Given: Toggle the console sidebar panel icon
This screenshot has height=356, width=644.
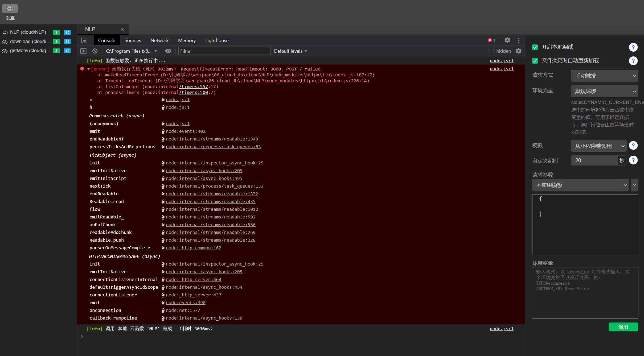Looking at the screenshot, I should (84, 51).
